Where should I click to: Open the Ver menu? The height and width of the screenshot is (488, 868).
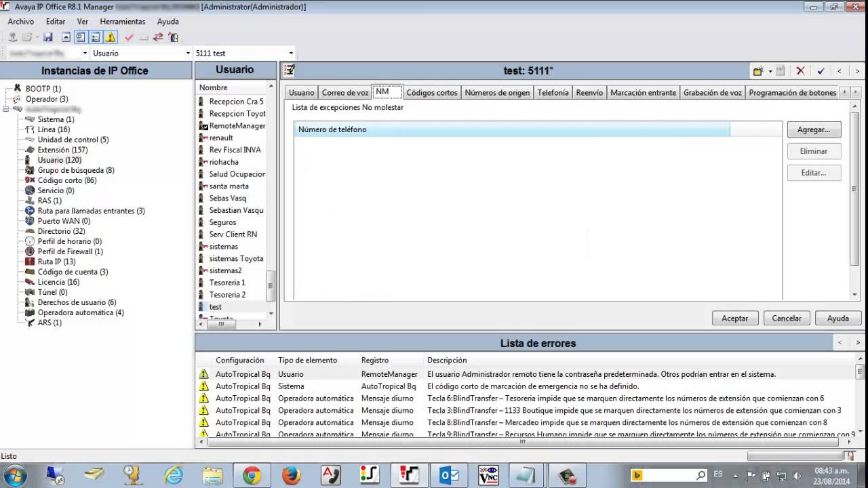(x=83, y=22)
